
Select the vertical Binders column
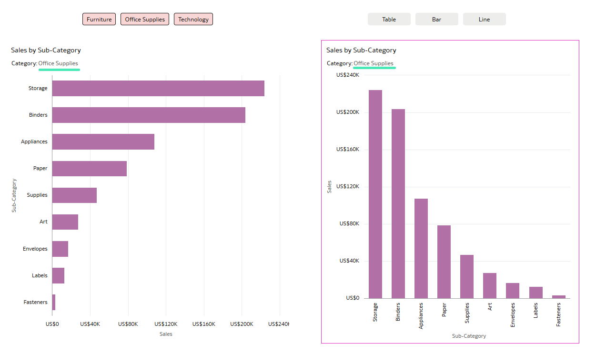tap(398, 203)
